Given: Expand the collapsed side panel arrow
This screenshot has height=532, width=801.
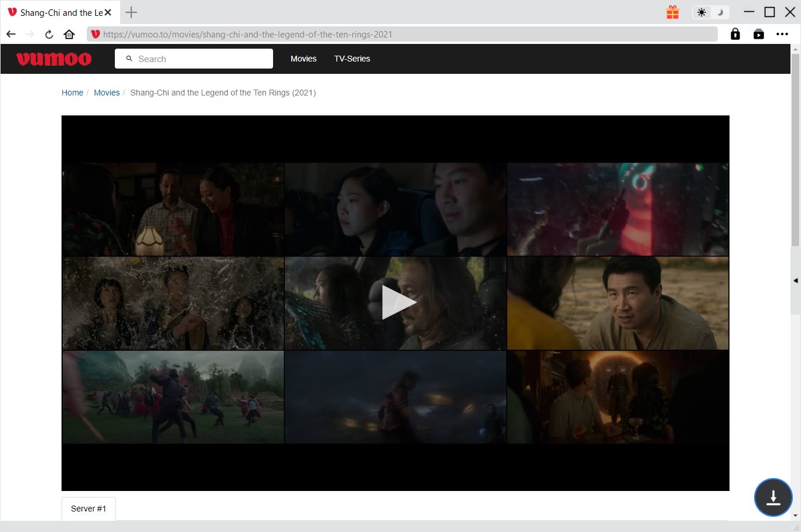Looking at the screenshot, I should click(795, 281).
